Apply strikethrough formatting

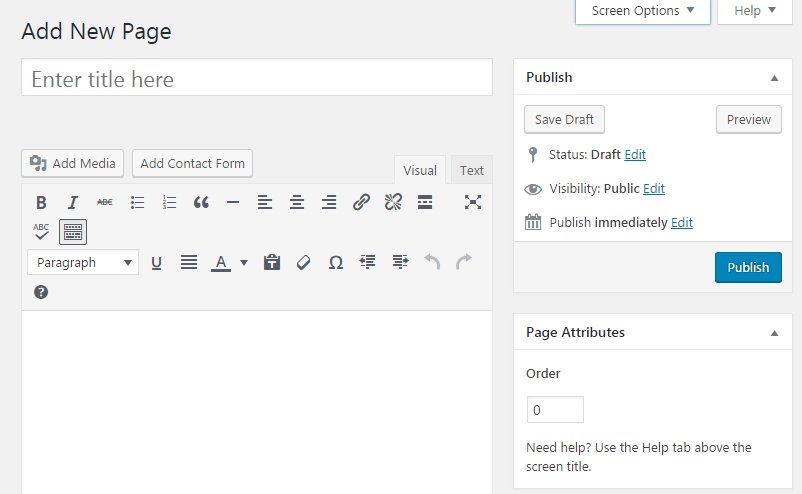(105, 203)
